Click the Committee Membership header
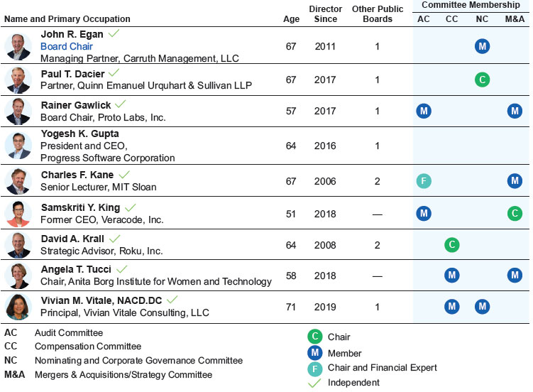Image resolution: width=533 pixels, height=392 pixels. (471, 6)
